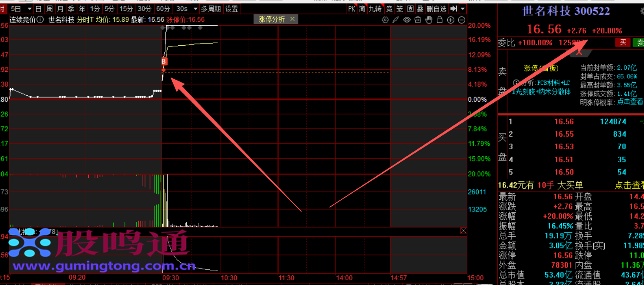Toggle the 简 simple mode button

(362, 9)
